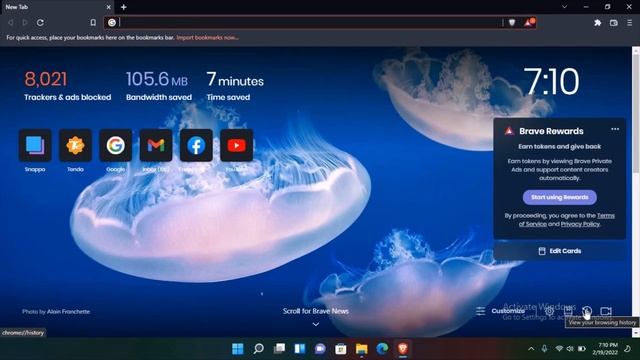Click Start using Rewards button
Screen dimensions: 640x360
(x=560, y=197)
